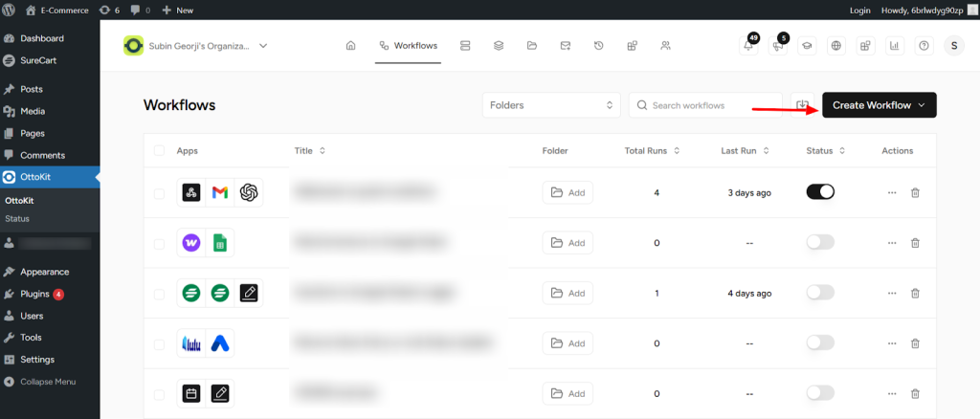The width and height of the screenshot is (980, 419).
Task: Check the select-all checkbox in table header
Action: (x=159, y=151)
